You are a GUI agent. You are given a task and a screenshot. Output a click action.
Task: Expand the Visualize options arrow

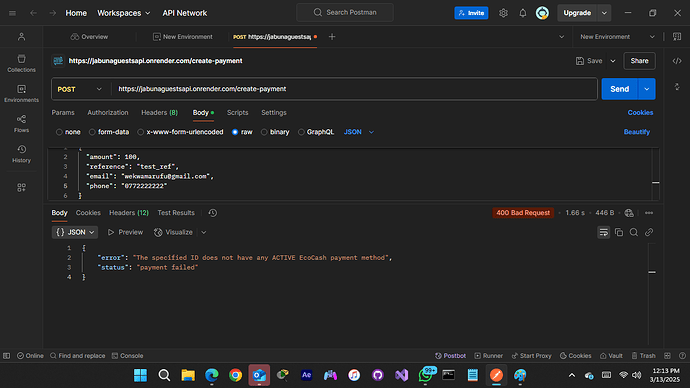pyautogui.click(x=203, y=232)
